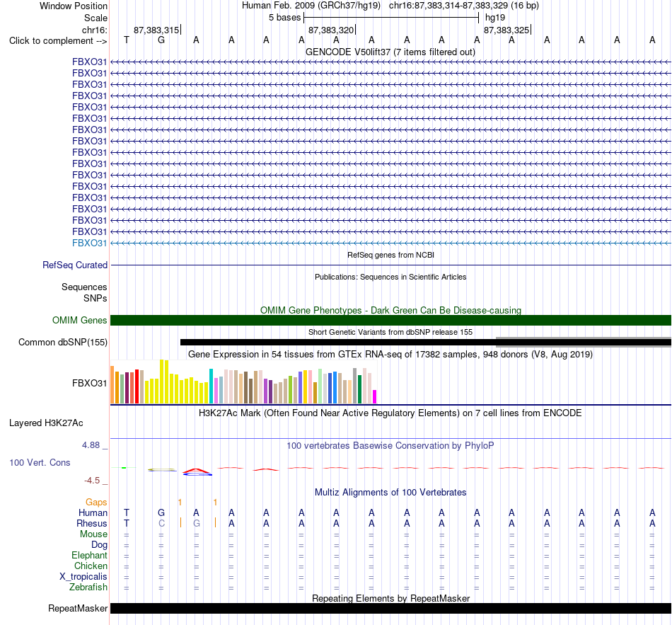
Task: Click the 'Click to complement -->' label
Action: point(58,41)
